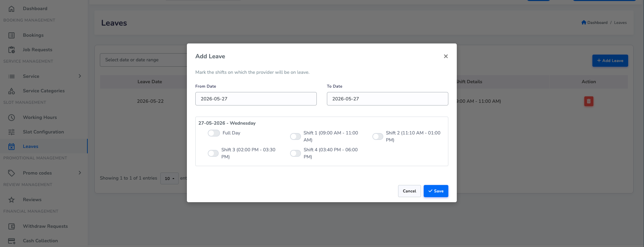Click the Working Hours clock icon
Image resolution: width=644 pixels, height=247 pixels.
(11, 118)
